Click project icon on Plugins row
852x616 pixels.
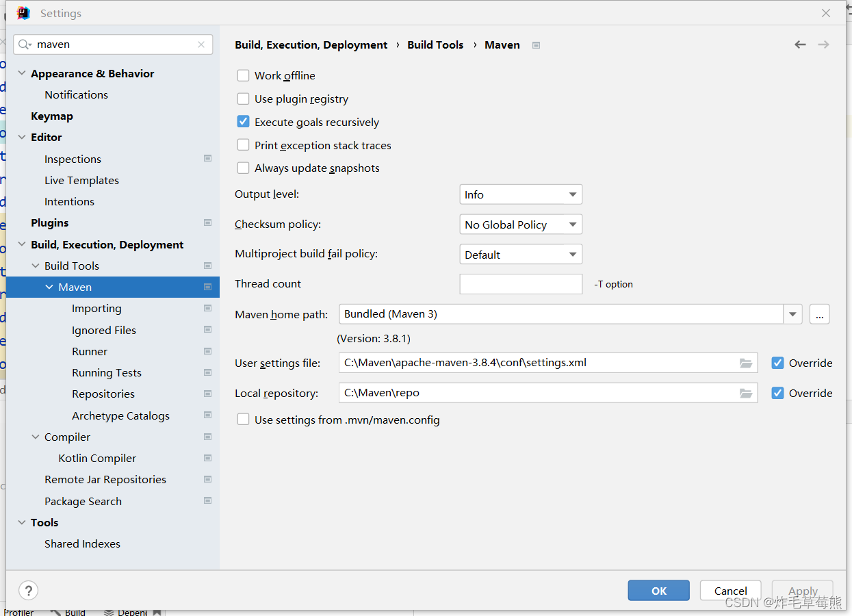207,222
